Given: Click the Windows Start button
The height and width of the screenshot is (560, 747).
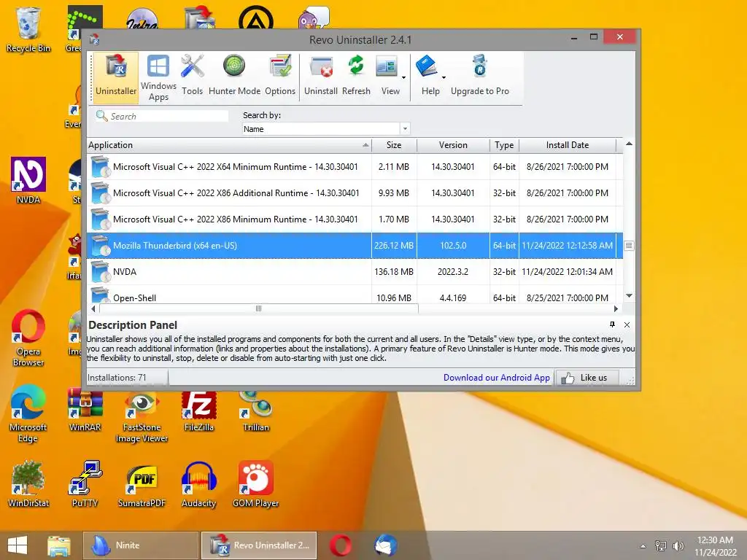Looking at the screenshot, I should [x=18, y=545].
